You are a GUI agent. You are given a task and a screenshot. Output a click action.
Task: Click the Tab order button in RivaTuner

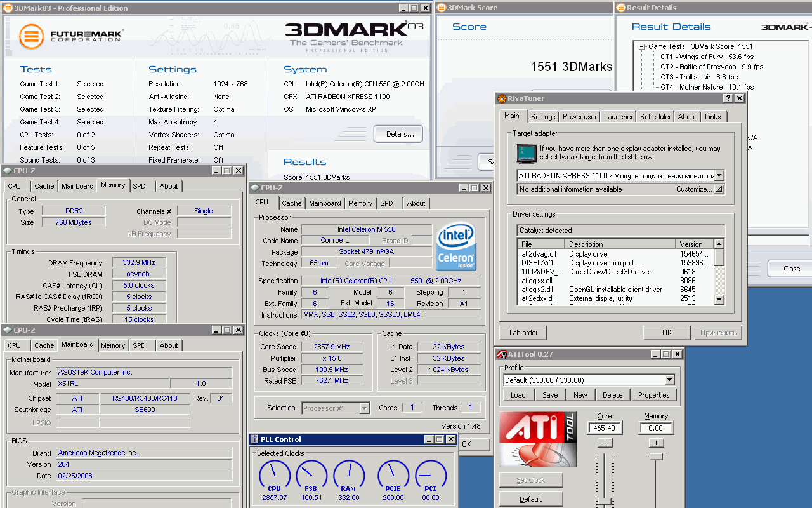[523, 333]
